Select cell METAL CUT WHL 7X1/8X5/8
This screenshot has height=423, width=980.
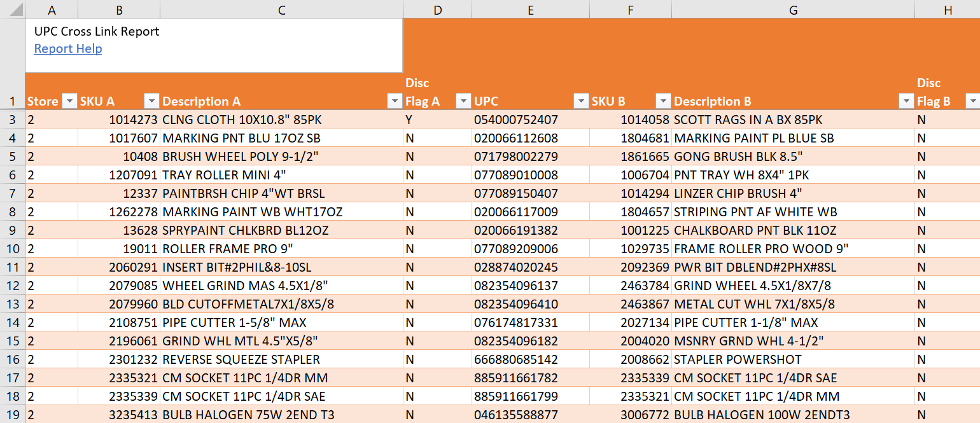tap(793, 304)
